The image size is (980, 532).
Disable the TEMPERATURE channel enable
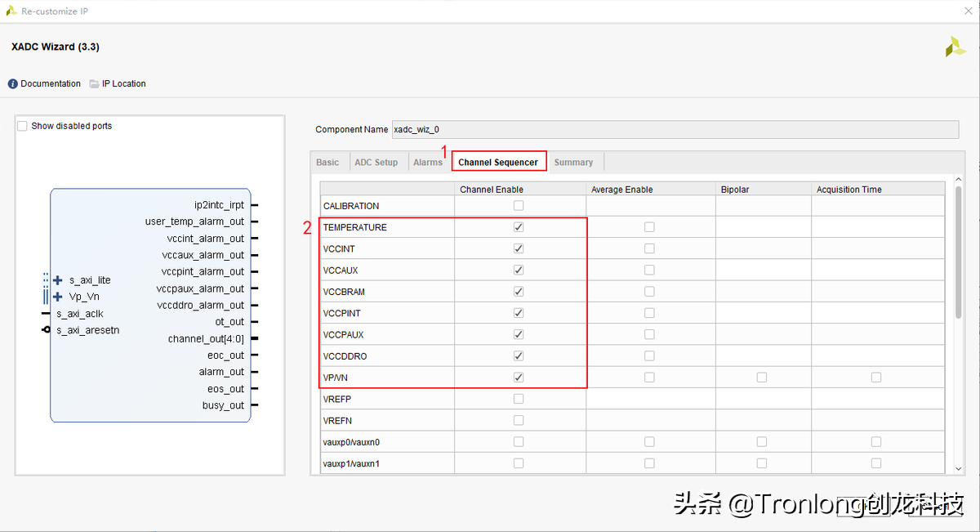coord(519,226)
